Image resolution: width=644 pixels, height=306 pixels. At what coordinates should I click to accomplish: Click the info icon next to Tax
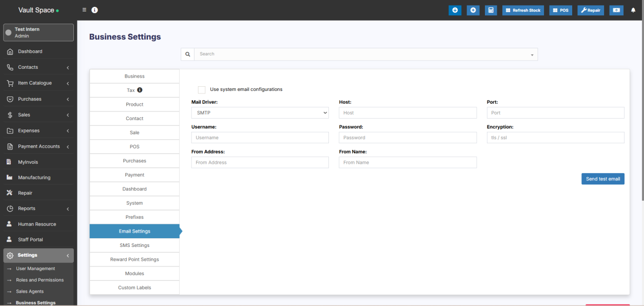pos(140,90)
